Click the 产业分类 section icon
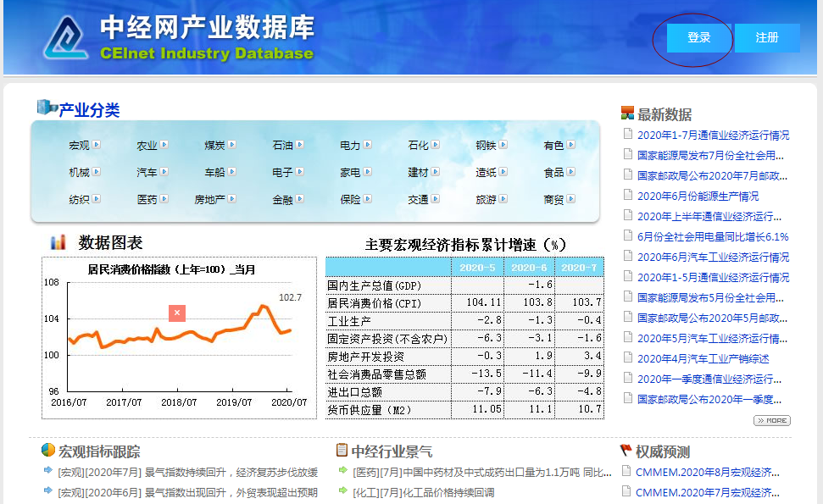 [x=47, y=107]
